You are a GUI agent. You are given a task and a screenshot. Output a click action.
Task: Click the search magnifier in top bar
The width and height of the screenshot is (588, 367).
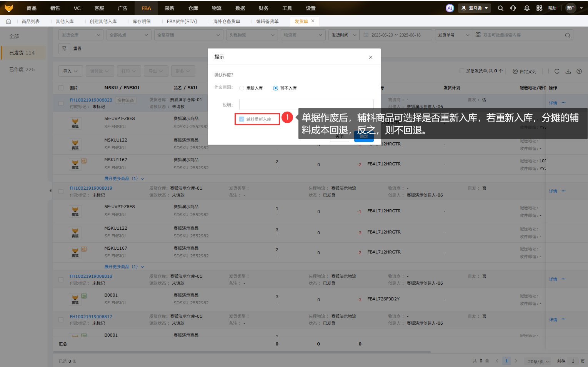point(500,8)
